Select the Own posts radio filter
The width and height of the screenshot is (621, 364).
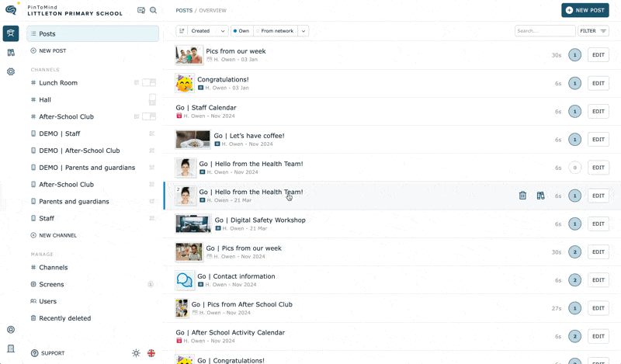(x=241, y=31)
